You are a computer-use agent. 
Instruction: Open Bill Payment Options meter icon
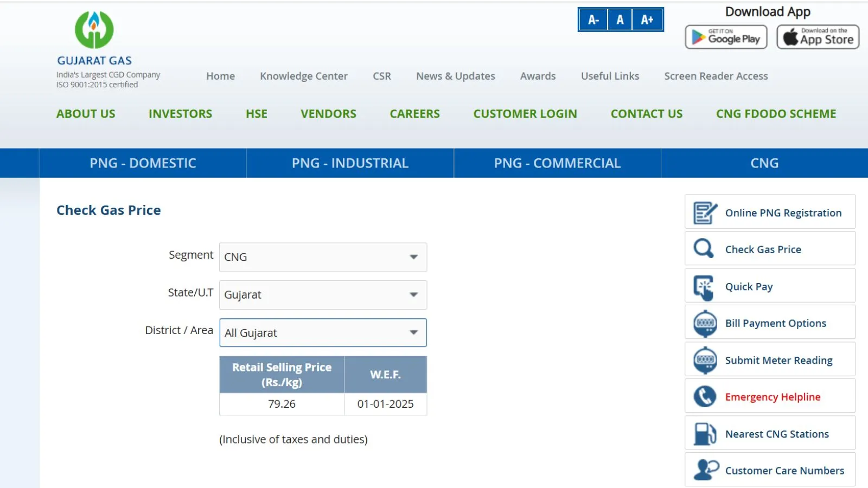coord(704,322)
